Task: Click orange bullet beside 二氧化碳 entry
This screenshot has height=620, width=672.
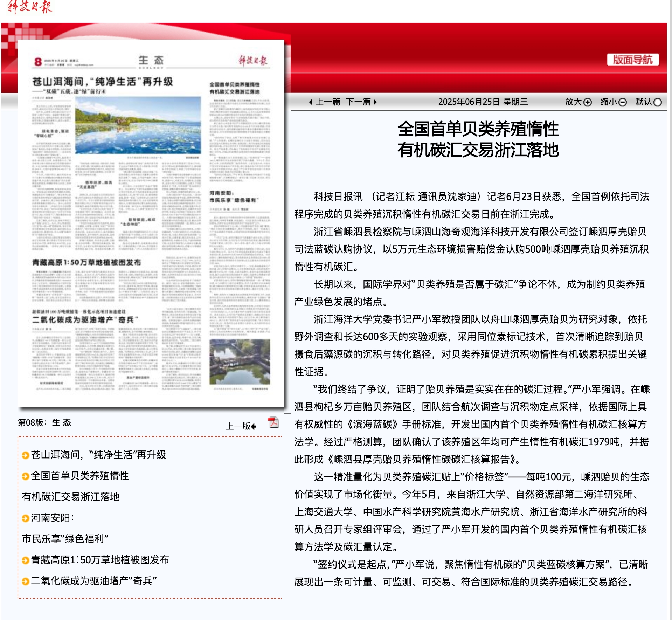Action: 25,581
